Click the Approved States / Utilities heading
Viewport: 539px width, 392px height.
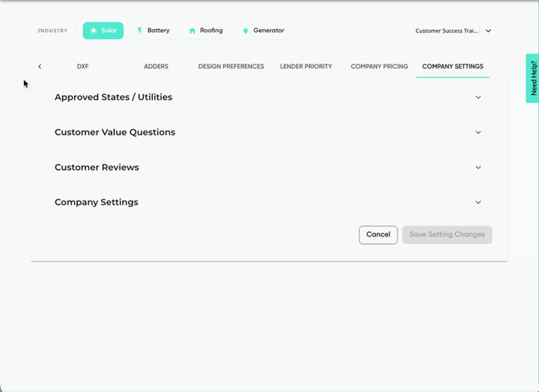pos(113,97)
